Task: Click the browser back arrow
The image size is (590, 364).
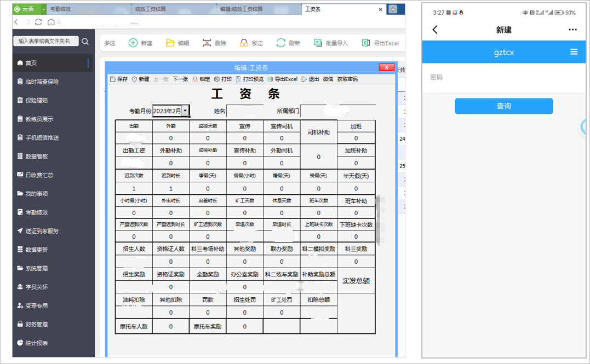Action: point(16,22)
